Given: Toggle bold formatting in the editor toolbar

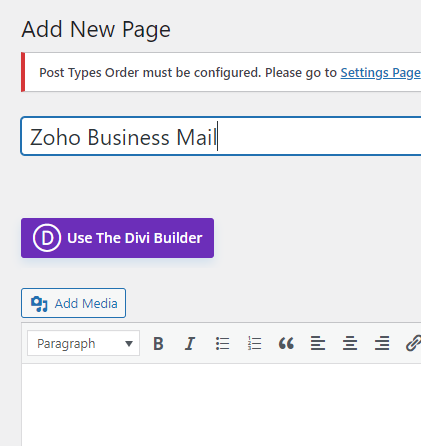Looking at the screenshot, I should click(x=158, y=343).
